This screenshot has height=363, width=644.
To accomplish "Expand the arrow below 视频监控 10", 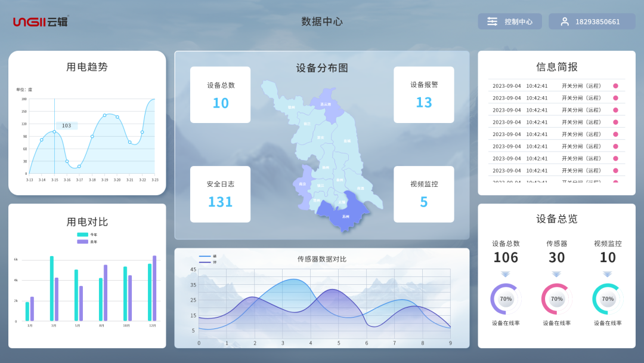I will (608, 273).
